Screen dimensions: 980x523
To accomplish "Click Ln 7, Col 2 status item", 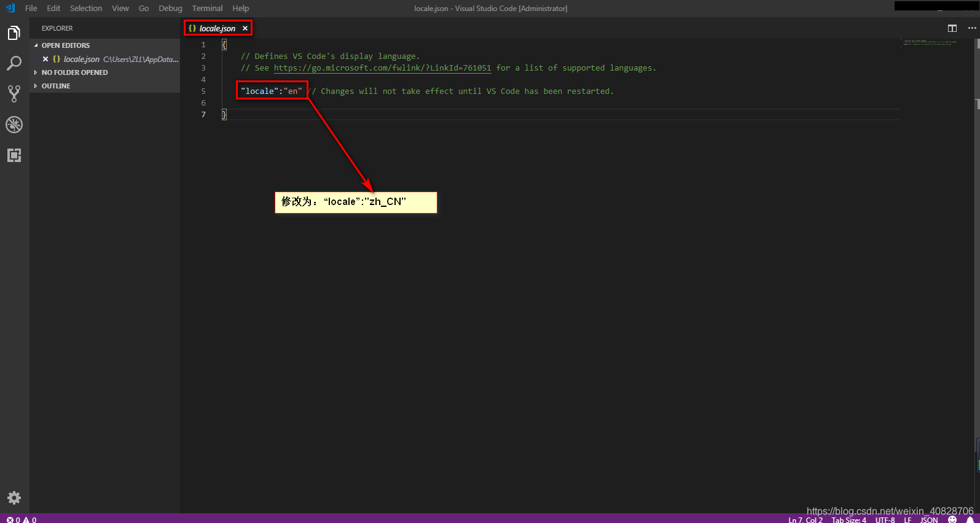I will point(806,519).
